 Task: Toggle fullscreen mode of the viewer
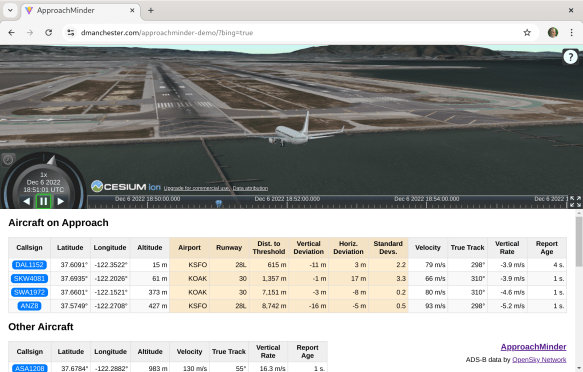pos(575,202)
